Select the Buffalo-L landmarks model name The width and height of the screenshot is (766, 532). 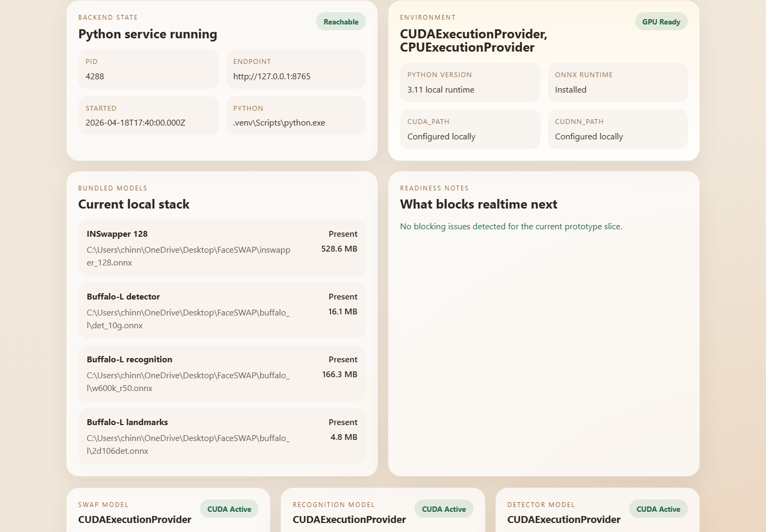(x=128, y=422)
